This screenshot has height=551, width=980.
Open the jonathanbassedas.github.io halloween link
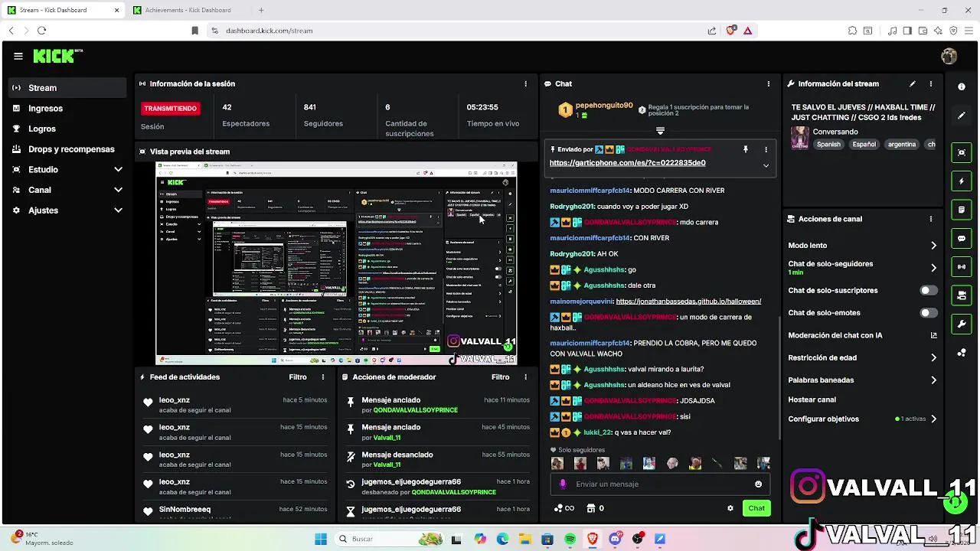click(688, 302)
